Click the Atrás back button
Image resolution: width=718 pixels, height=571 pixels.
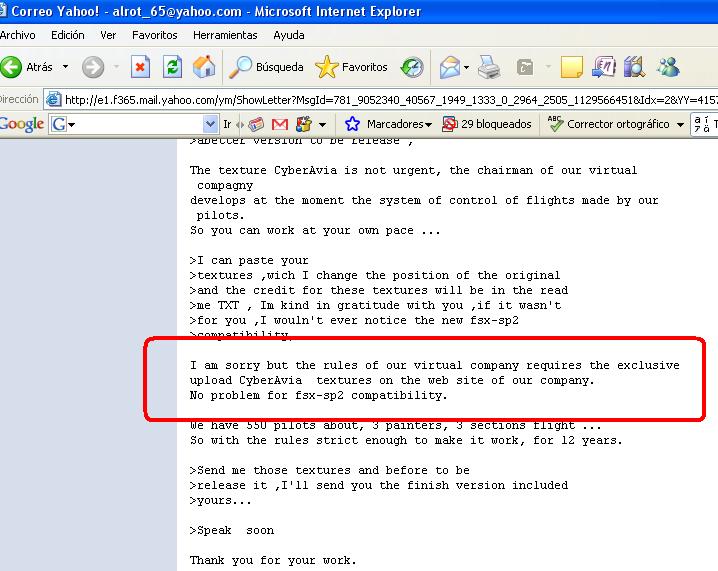click(28, 68)
